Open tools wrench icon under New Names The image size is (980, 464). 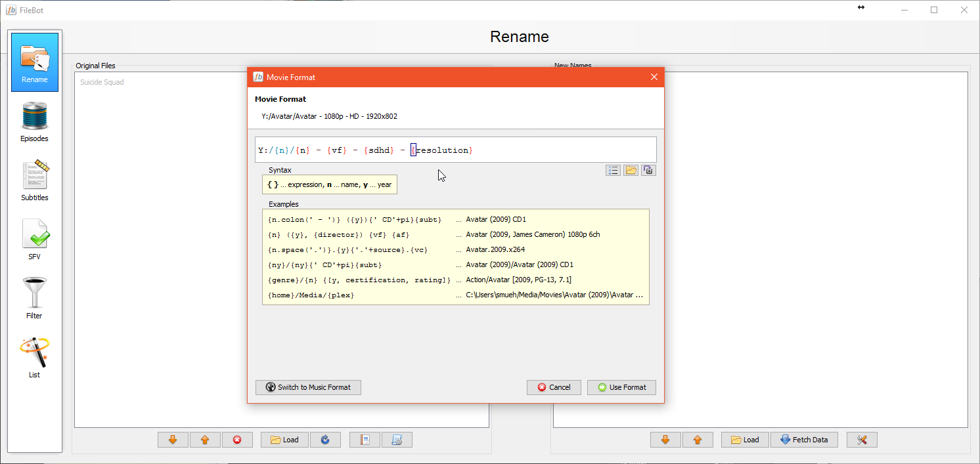(x=862, y=440)
